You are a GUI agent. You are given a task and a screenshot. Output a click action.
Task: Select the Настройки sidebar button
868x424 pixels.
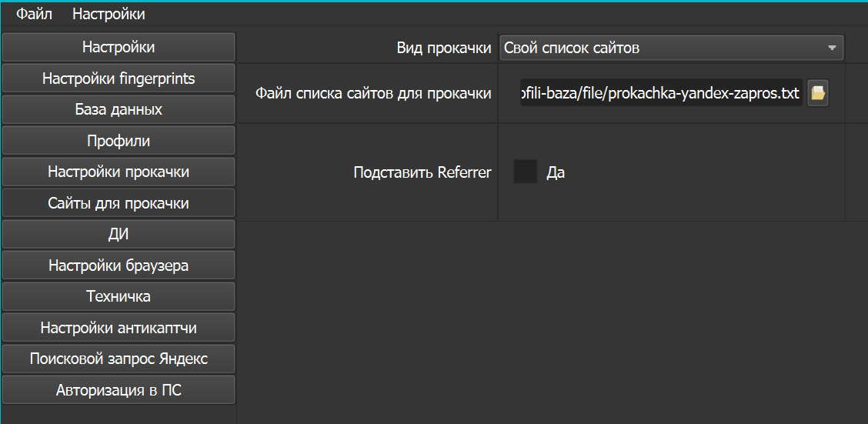119,47
